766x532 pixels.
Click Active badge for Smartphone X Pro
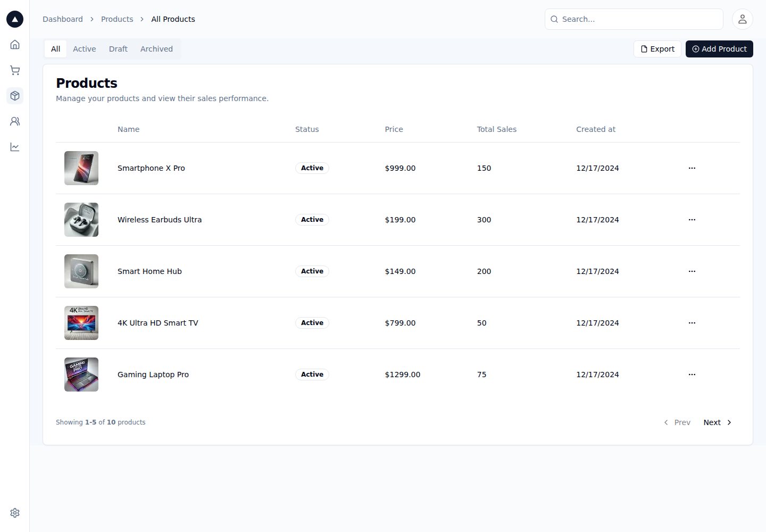click(312, 168)
